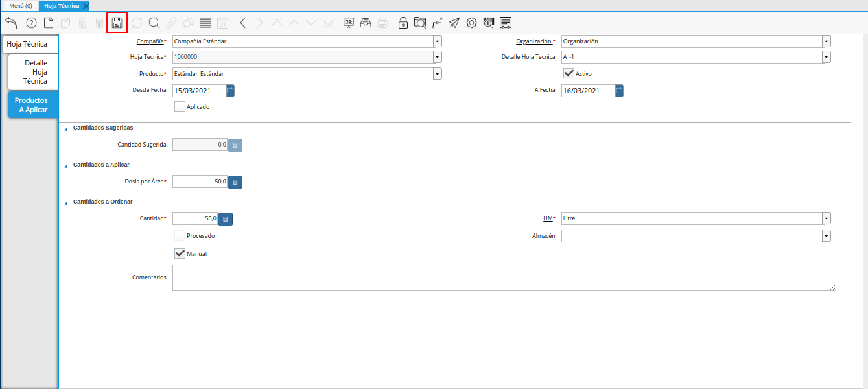Open the workflow nodes icon
Screen dimensions: 868x389
point(438,23)
